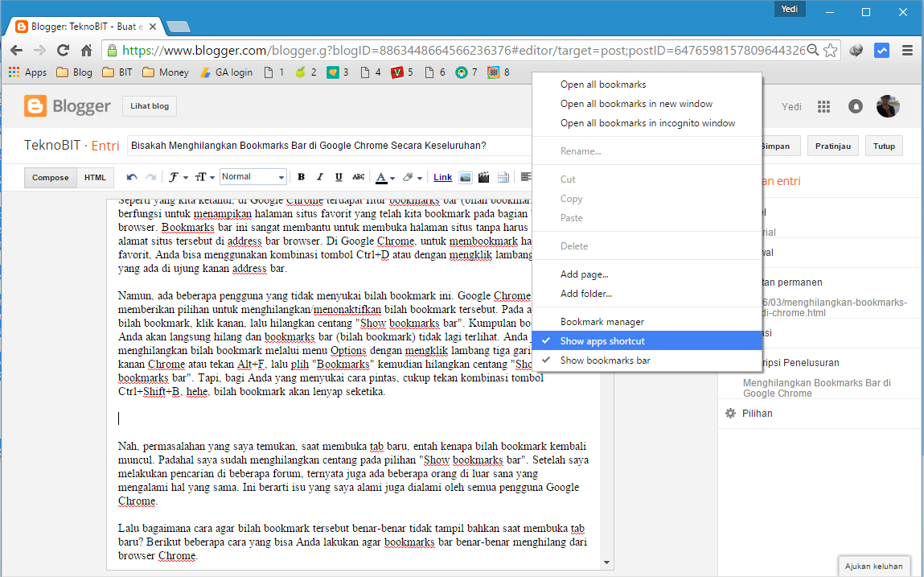Apply underline formatting
The image size is (924, 577).
coord(339,177)
